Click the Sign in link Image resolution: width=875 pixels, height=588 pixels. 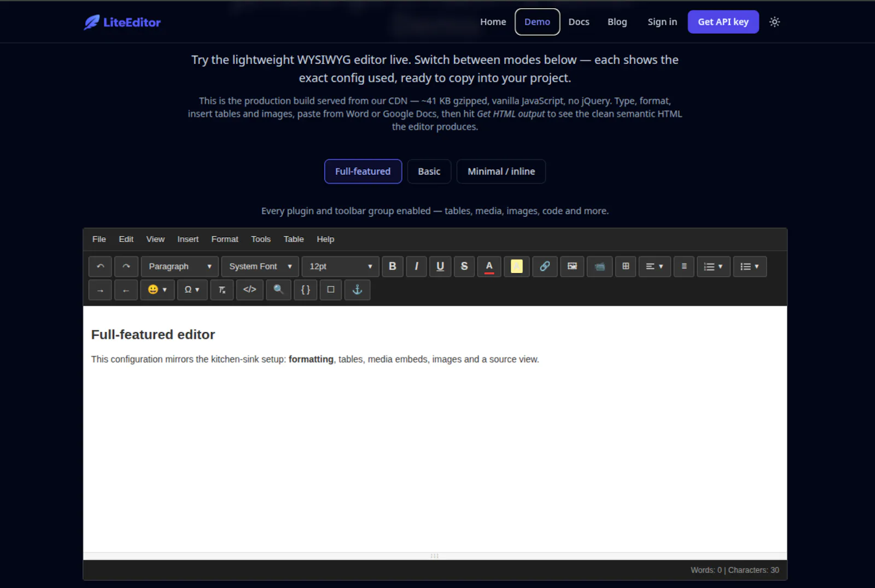pyautogui.click(x=662, y=22)
